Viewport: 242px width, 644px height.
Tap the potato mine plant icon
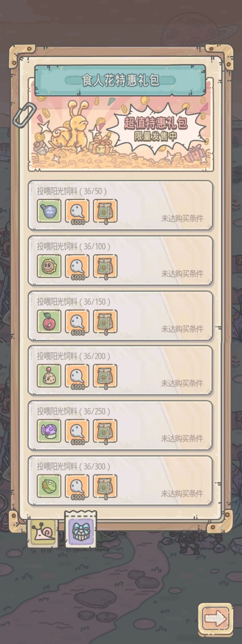coord(49,376)
